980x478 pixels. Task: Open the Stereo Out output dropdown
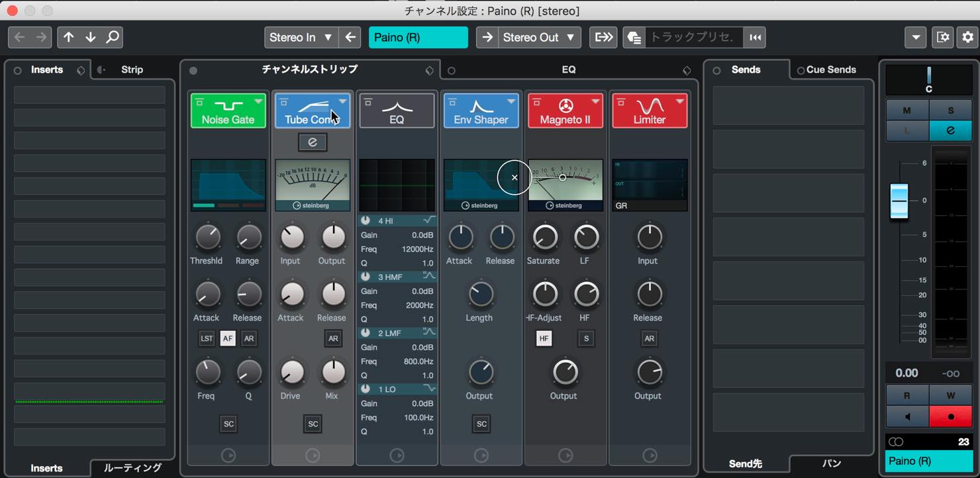[539, 37]
